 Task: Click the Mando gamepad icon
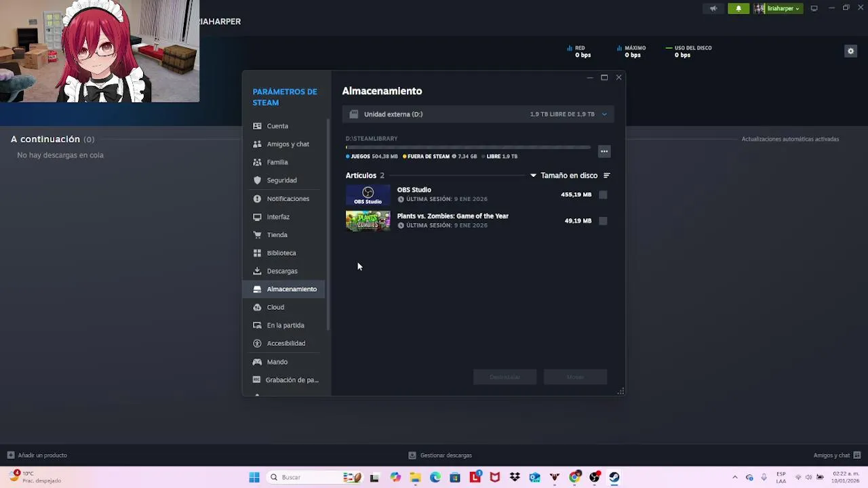tap(257, 362)
